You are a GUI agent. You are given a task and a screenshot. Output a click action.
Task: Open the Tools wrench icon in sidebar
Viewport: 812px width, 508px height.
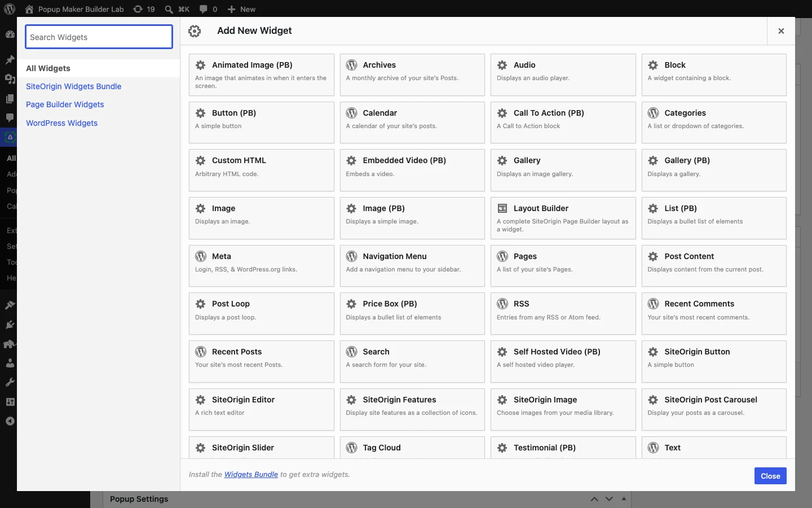[x=10, y=382]
